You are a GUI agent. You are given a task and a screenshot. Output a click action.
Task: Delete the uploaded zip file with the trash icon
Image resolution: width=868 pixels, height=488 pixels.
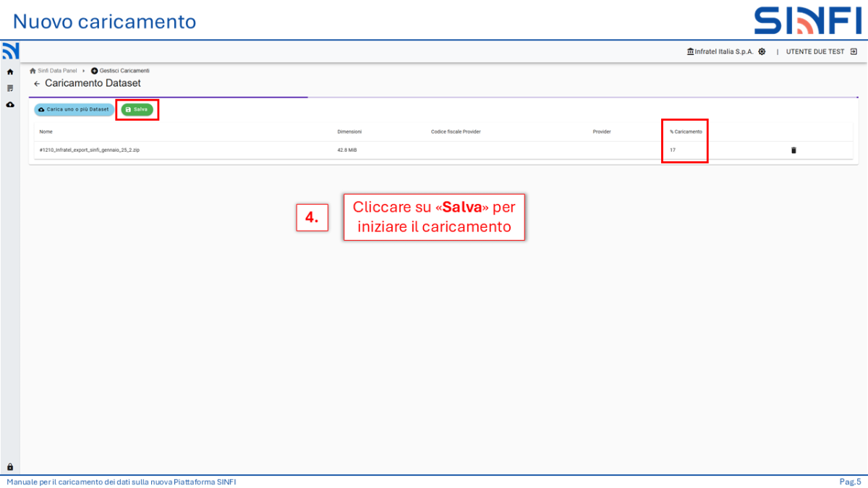(793, 150)
